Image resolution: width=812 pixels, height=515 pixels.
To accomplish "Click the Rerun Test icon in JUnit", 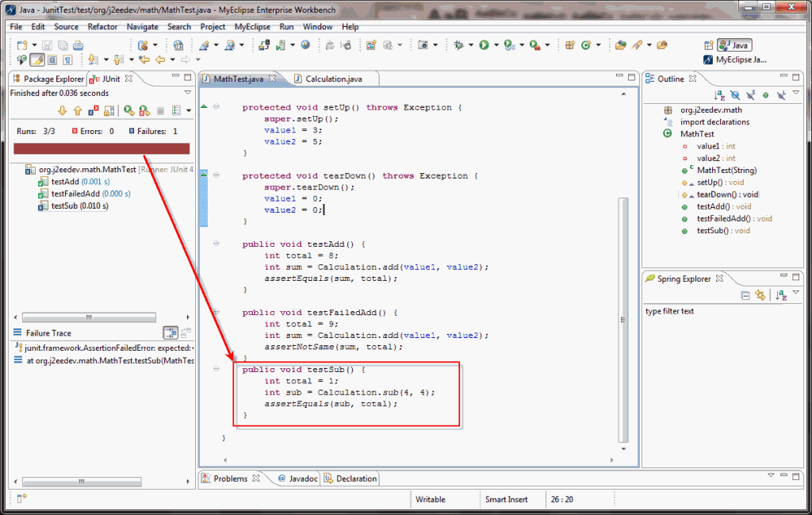I will click(x=129, y=111).
